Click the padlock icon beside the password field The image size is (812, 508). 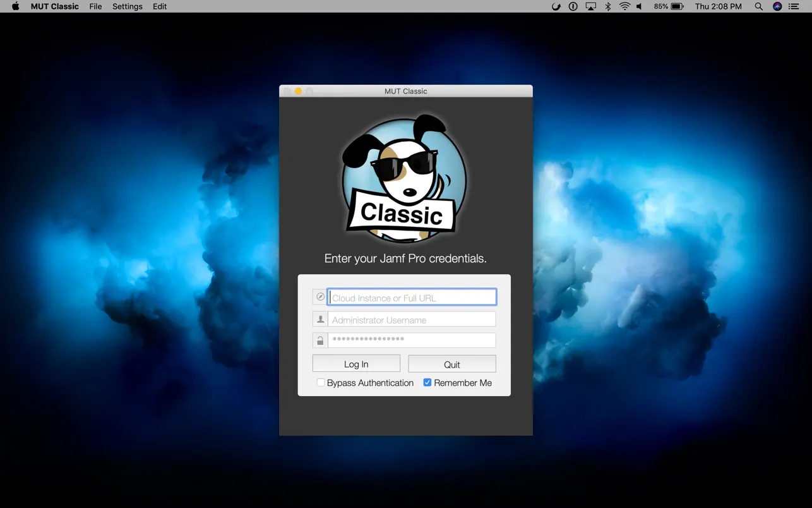pos(320,340)
